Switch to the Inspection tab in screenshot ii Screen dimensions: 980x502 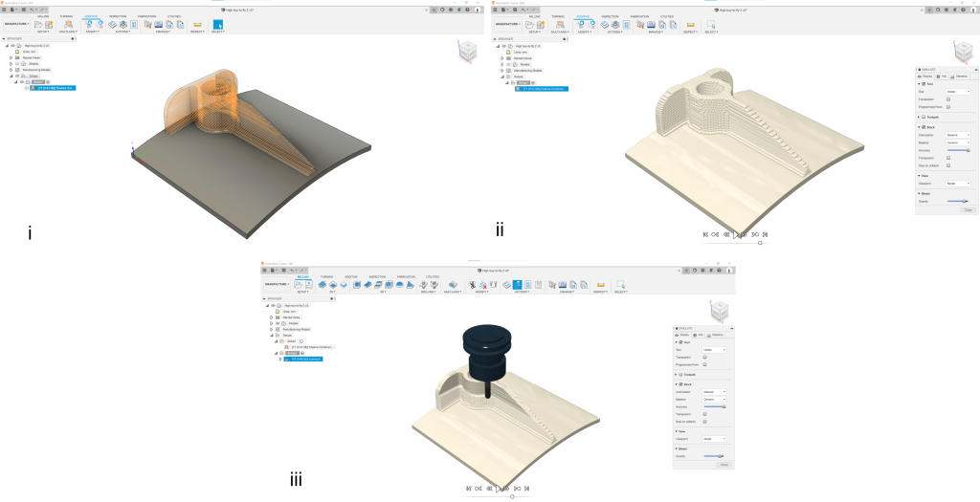coord(610,16)
